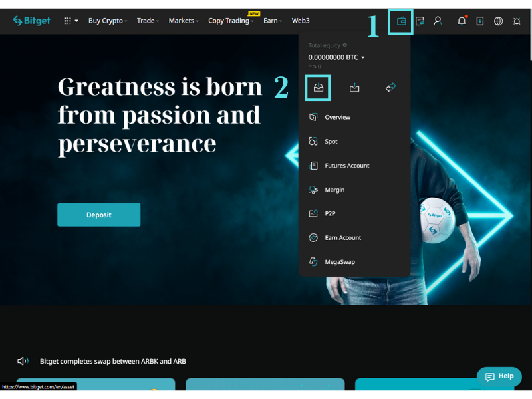
Task: Click the withdraw icon in wallet panel
Action: coord(354,88)
